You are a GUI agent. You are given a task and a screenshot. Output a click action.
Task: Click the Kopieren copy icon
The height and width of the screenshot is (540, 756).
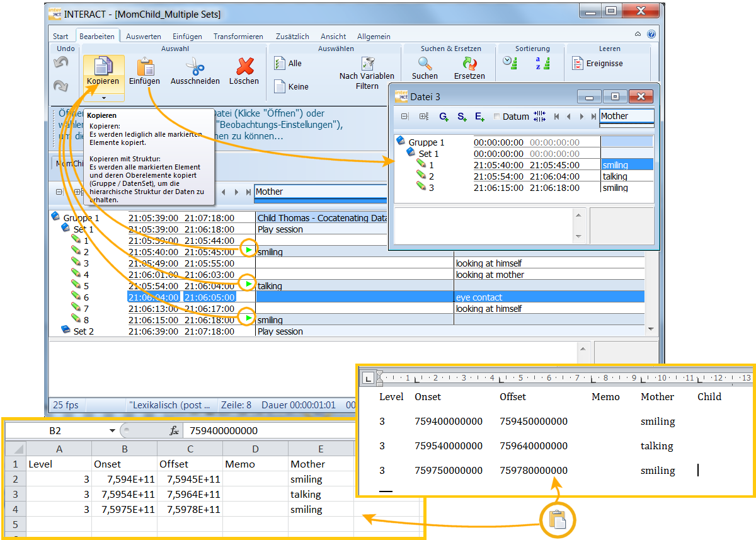pos(103,66)
